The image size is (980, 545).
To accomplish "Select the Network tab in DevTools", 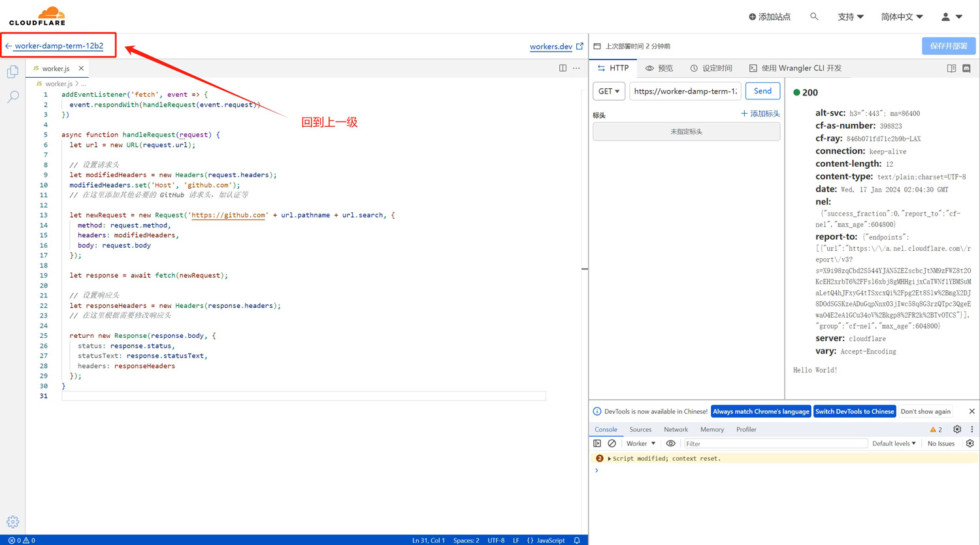I will [676, 429].
